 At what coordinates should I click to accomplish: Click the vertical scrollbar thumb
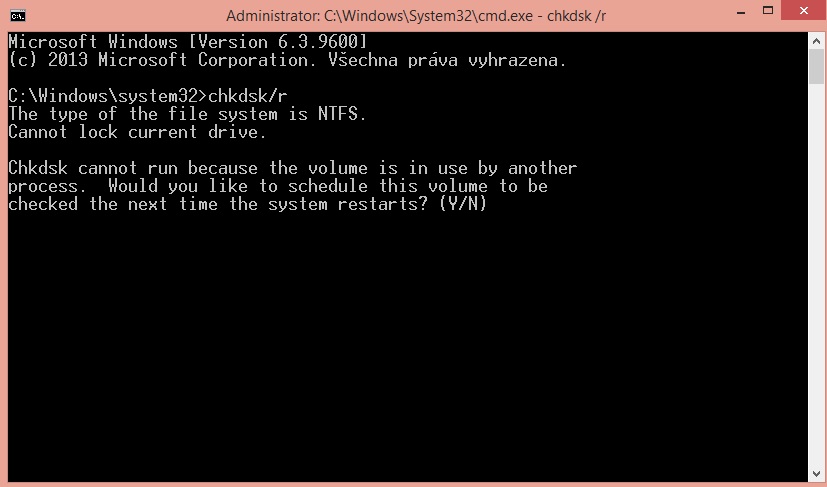click(x=816, y=67)
